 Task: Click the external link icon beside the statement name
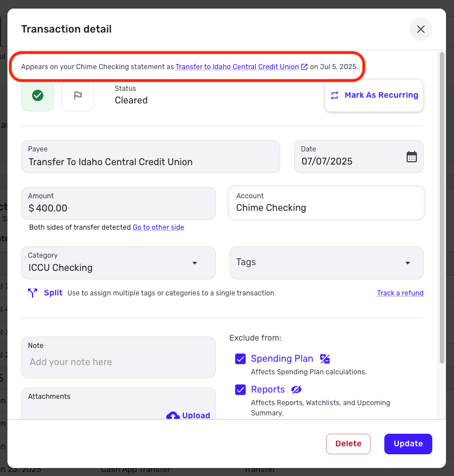304,67
